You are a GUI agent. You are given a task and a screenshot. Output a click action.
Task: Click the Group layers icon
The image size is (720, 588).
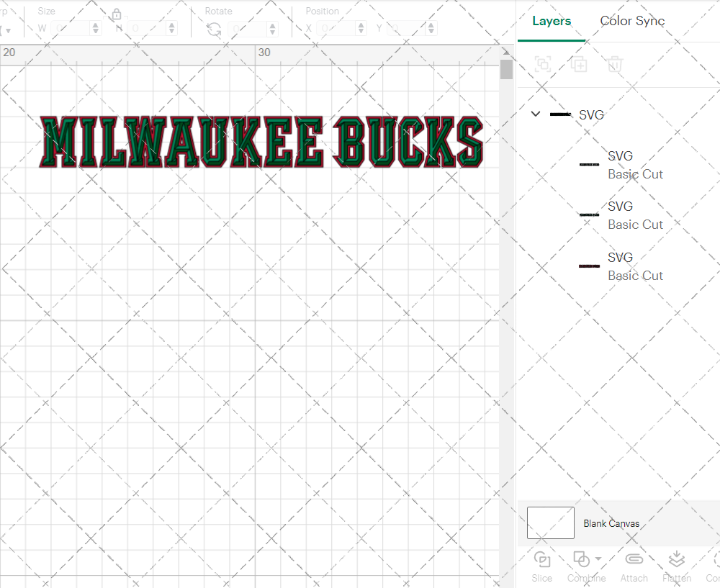(543, 64)
